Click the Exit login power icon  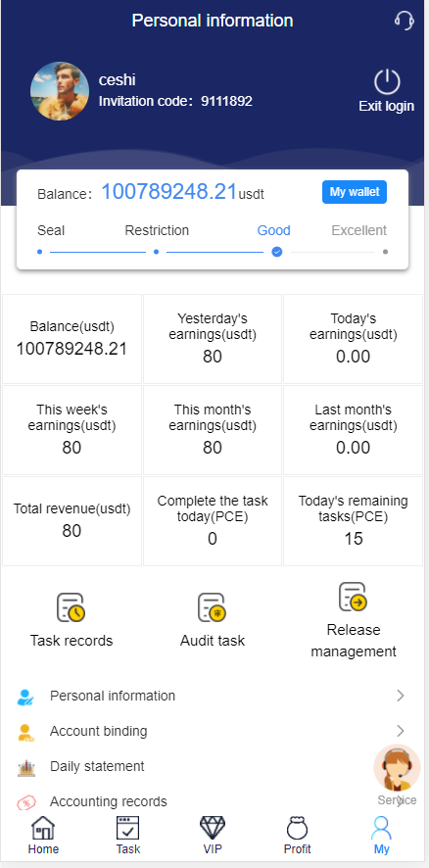pyautogui.click(x=387, y=81)
